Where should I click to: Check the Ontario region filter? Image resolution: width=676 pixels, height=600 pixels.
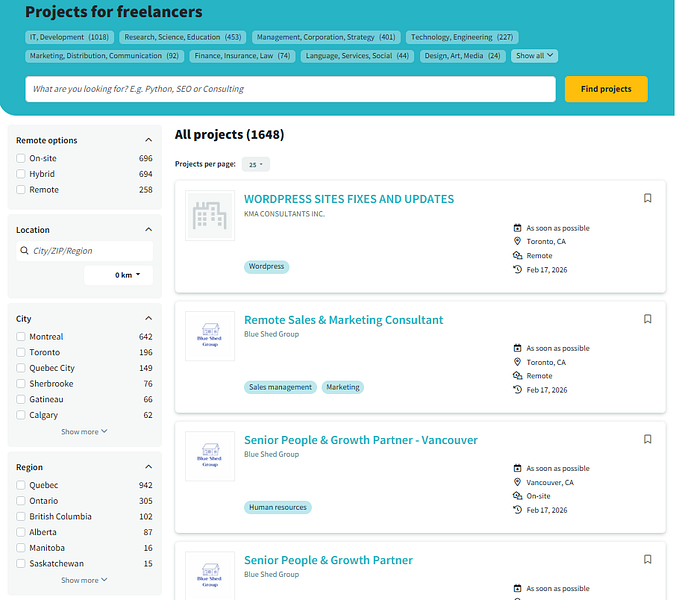coord(21,501)
